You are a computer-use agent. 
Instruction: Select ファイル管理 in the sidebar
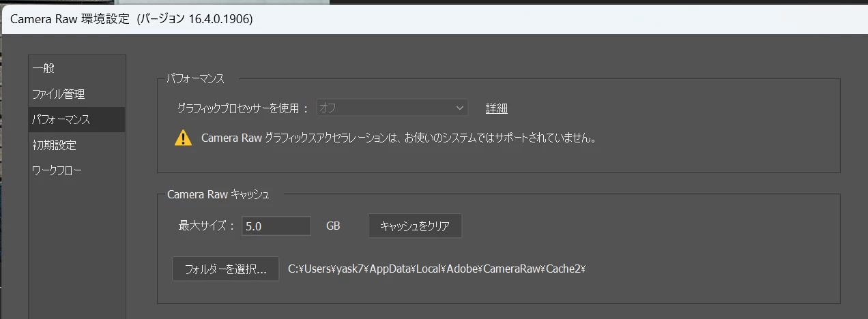point(76,94)
